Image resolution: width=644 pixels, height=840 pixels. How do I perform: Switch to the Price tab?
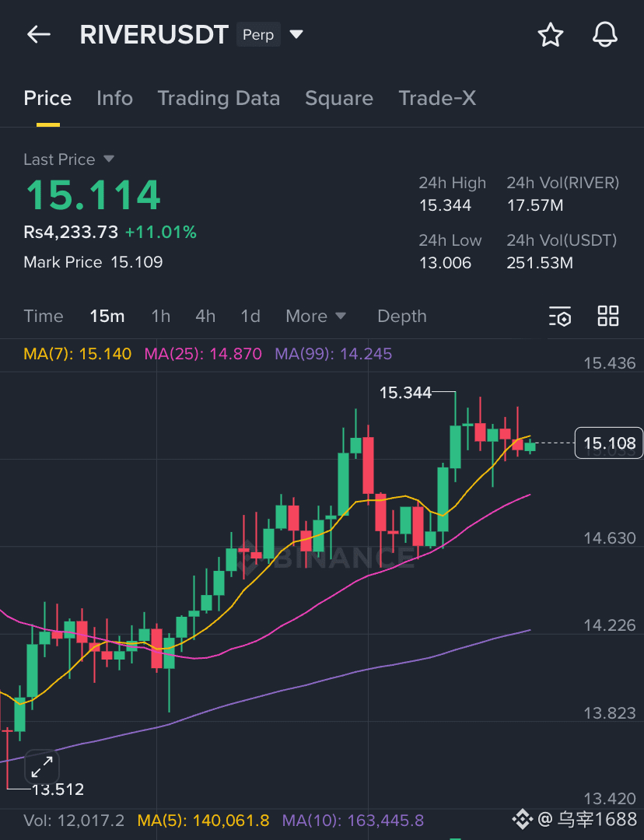tap(47, 99)
